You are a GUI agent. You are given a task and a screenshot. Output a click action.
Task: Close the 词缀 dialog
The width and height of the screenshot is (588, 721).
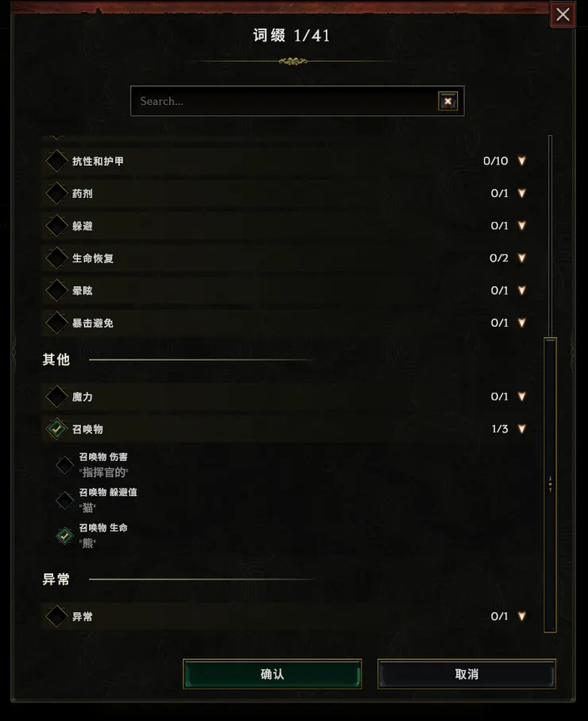(x=563, y=14)
